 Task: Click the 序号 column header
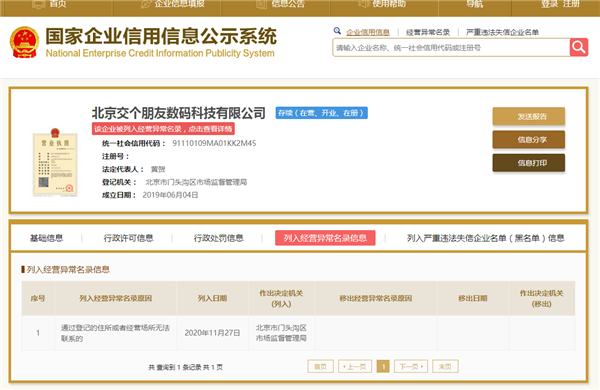(38, 299)
